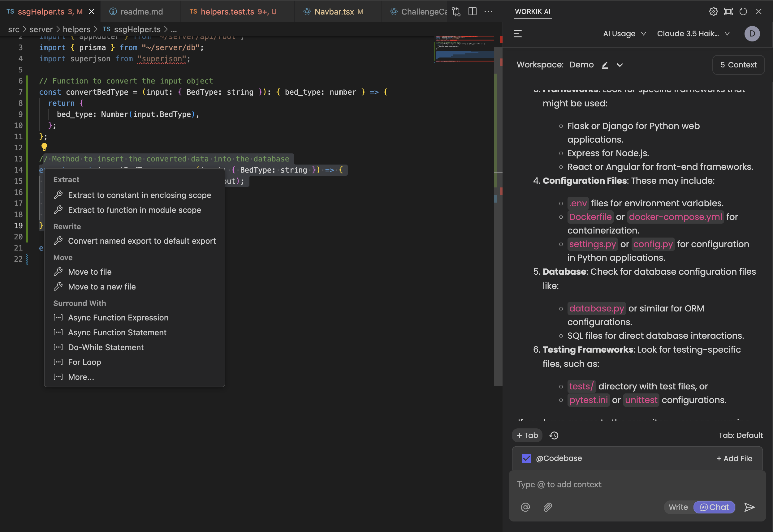Expand the workspace selector chevron

coord(620,65)
